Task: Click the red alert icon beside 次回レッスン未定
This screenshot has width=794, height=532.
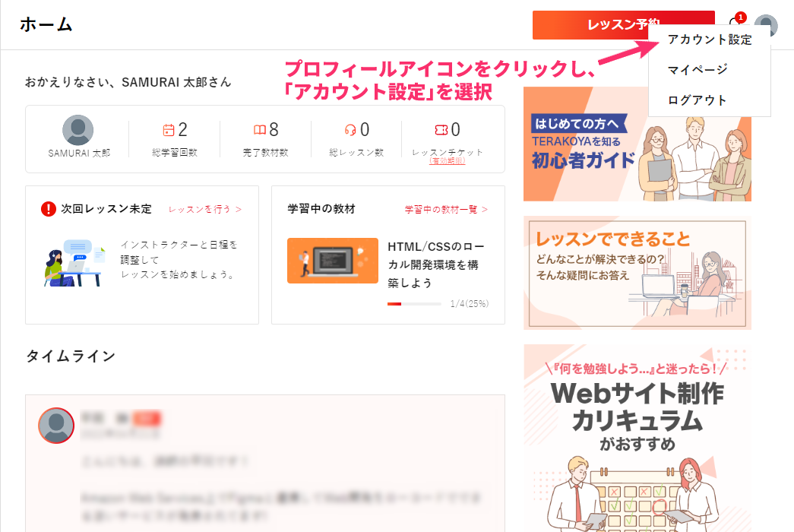Action: 47,210
